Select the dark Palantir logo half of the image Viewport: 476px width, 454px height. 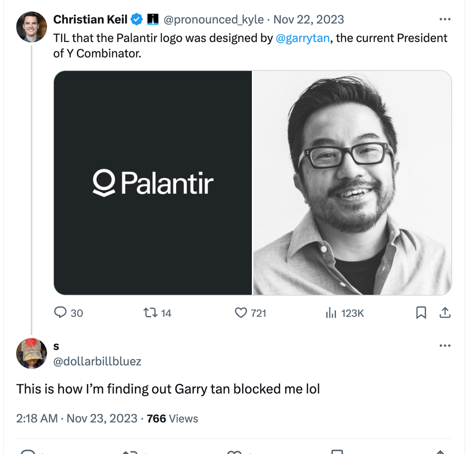coord(152,182)
